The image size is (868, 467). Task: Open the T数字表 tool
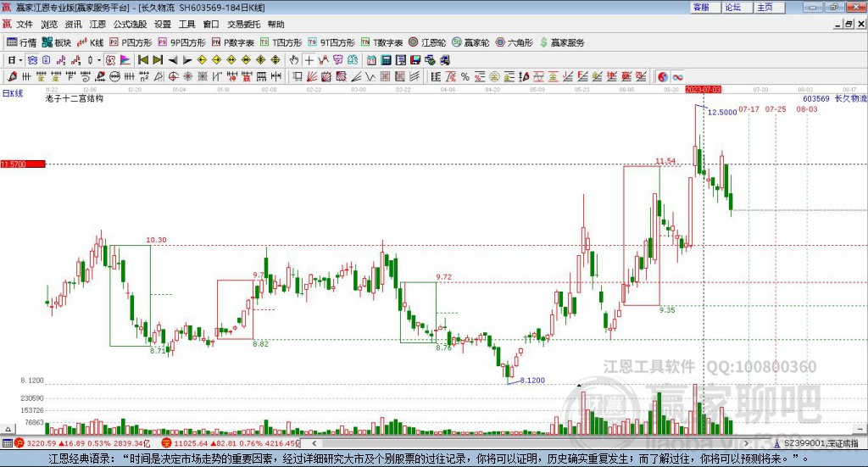coord(382,42)
